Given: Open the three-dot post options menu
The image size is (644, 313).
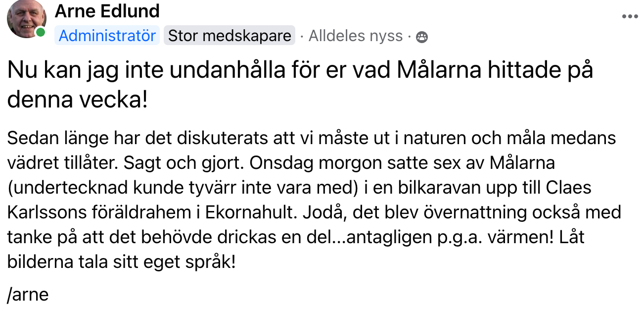Looking at the screenshot, I should [630, 16].
